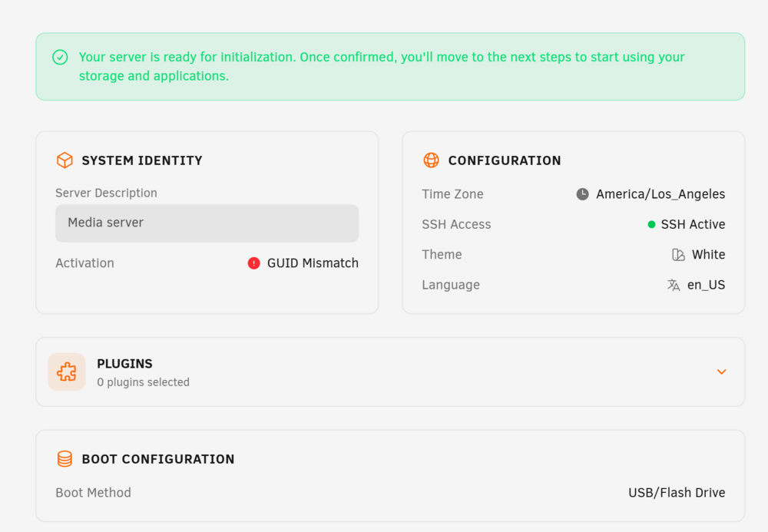The height and width of the screenshot is (532, 768).
Task: Click the 0 plugins selected text
Action: coord(143,382)
